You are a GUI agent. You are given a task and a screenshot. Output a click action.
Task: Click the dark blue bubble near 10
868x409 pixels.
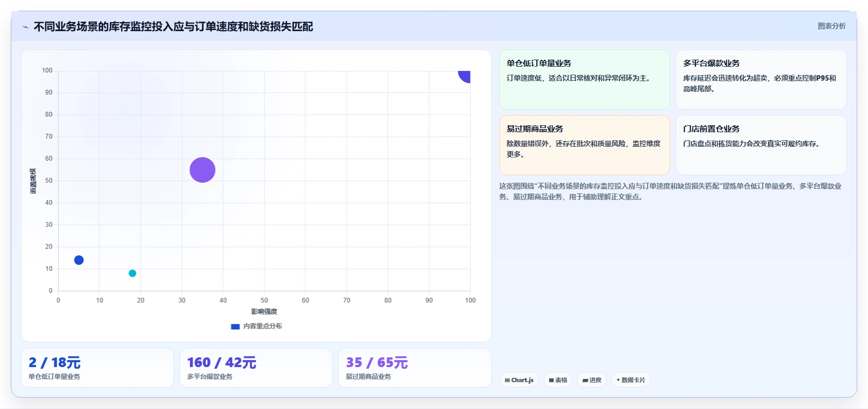point(79,260)
